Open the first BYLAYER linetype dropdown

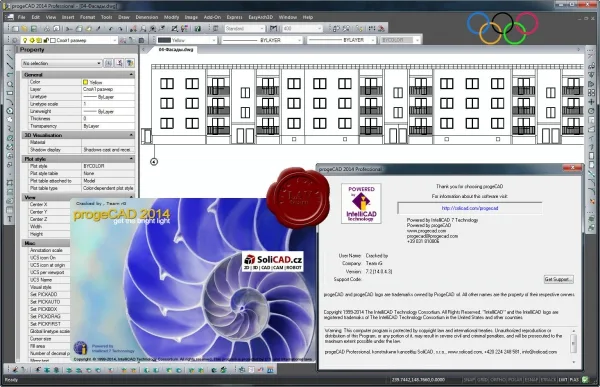[262, 40]
